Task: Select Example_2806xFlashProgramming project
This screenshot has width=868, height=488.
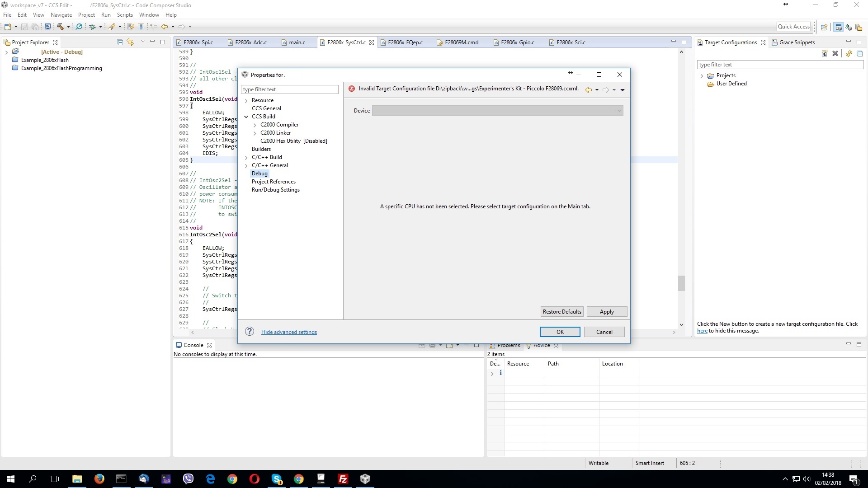Action: coord(61,68)
